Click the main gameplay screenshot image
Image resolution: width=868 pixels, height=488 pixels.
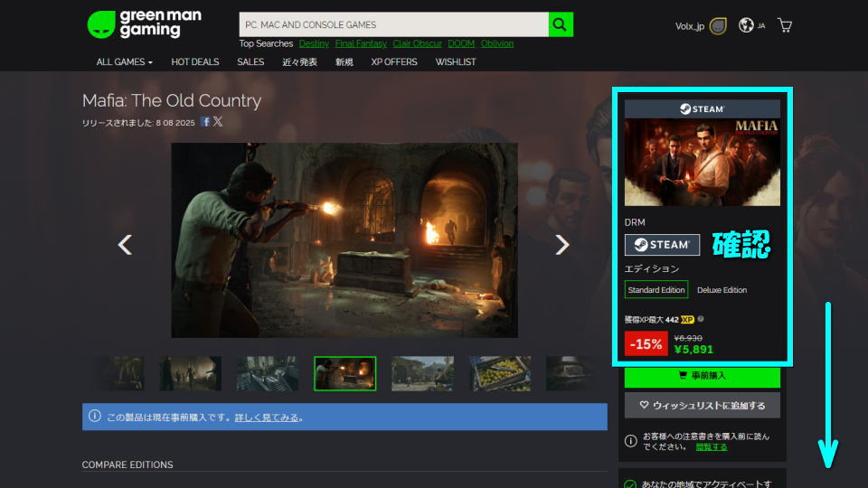[x=344, y=240]
